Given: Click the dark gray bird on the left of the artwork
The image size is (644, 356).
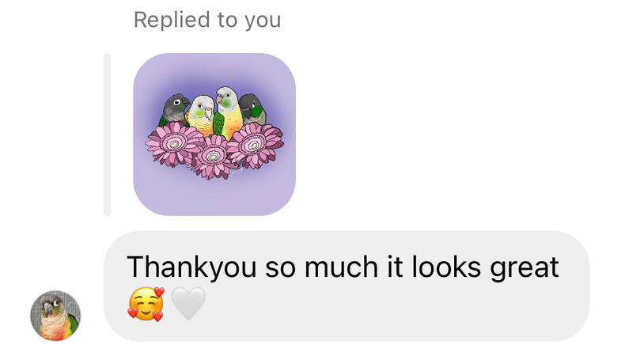Looking at the screenshot, I should (174, 110).
